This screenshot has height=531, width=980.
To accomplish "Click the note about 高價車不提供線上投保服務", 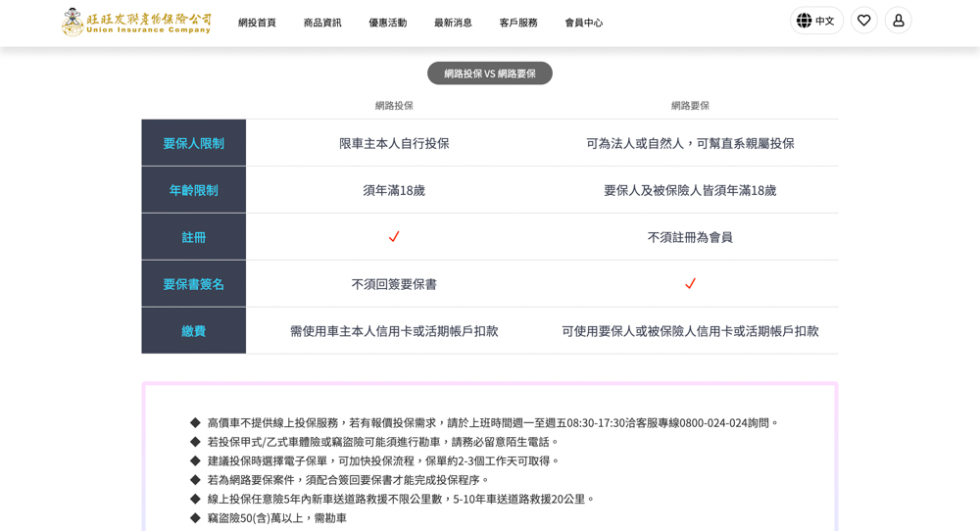I will point(493,423).
